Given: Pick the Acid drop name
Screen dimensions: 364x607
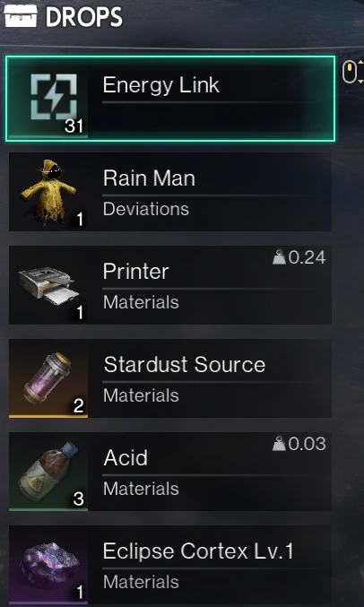Looking at the screenshot, I should click(x=126, y=458).
